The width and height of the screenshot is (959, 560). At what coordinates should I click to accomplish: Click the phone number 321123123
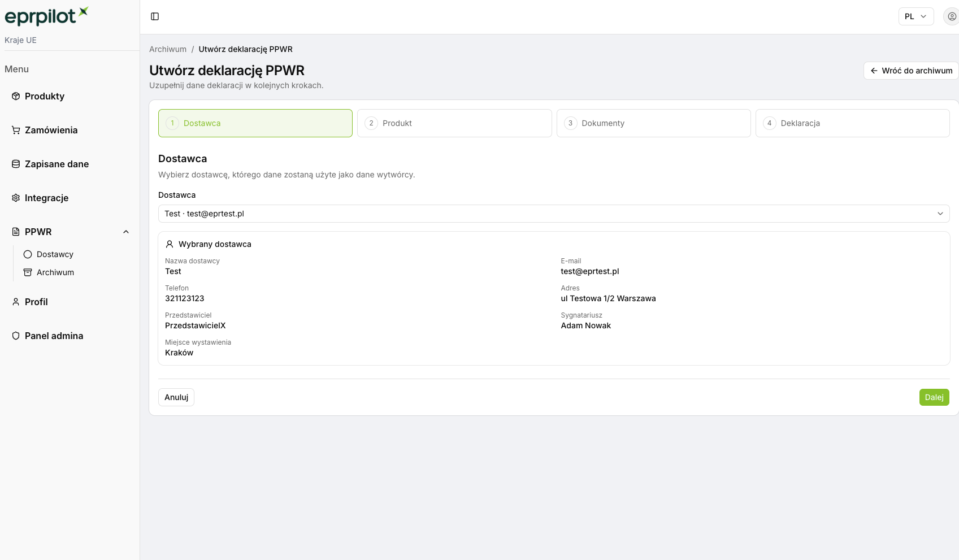[185, 298]
